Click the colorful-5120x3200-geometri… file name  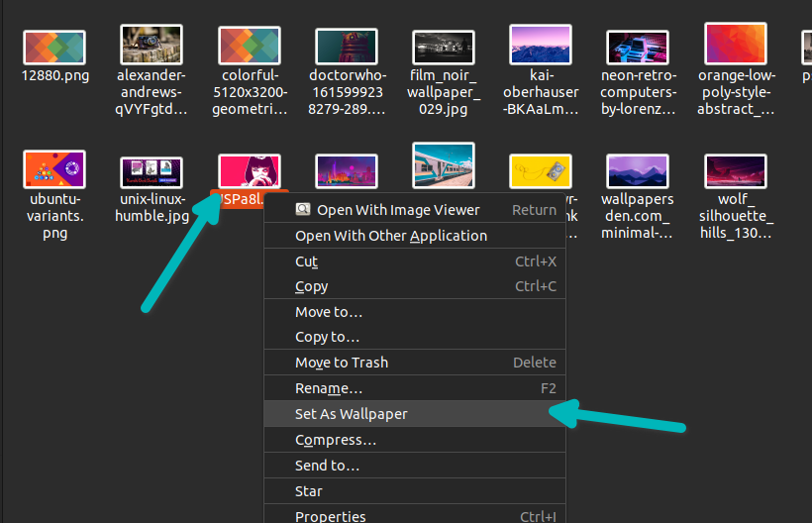click(x=250, y=92)
